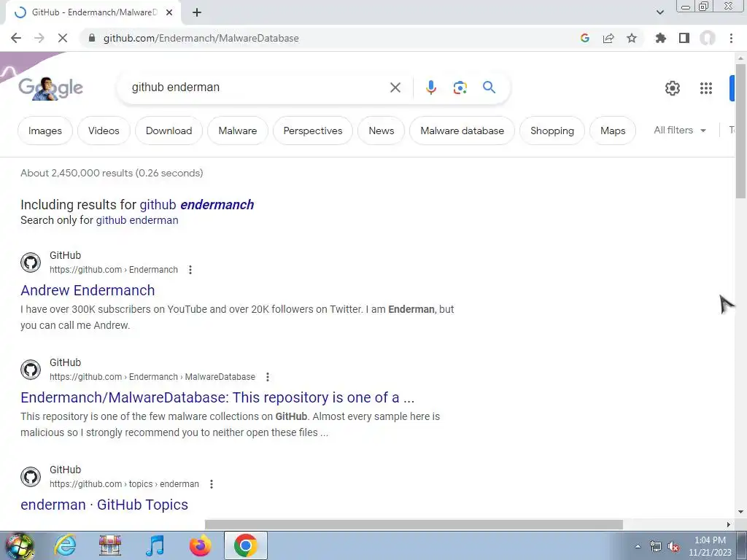
Task: Click the scroll right arrow at the bottom
Action: tap(728, 524)
